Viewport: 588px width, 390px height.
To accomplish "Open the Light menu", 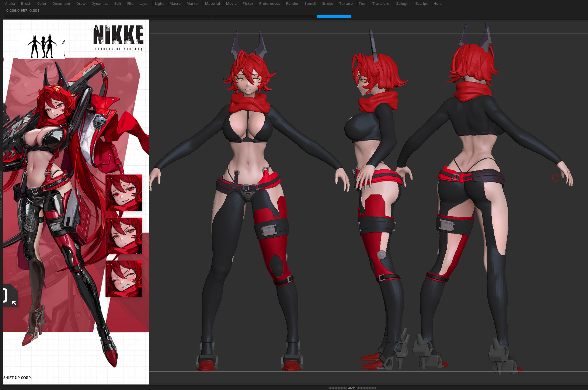I will (x=159, y=4).
